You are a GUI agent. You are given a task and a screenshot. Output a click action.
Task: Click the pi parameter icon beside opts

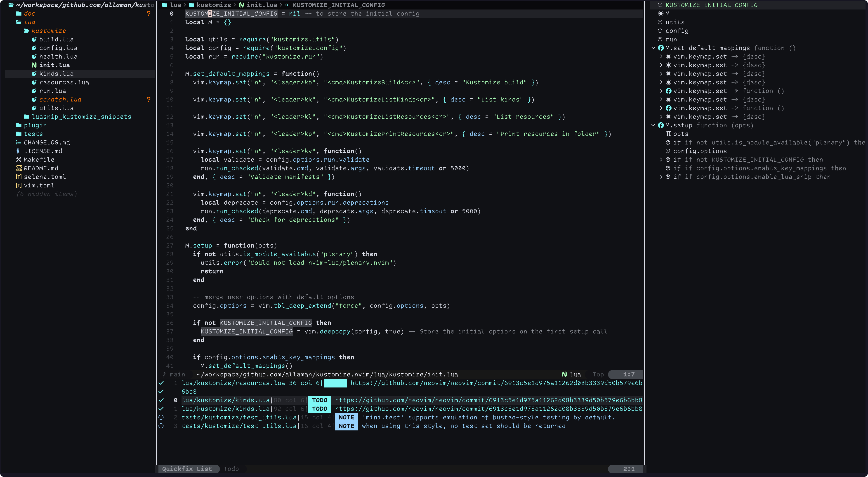(x=669, y=134)
